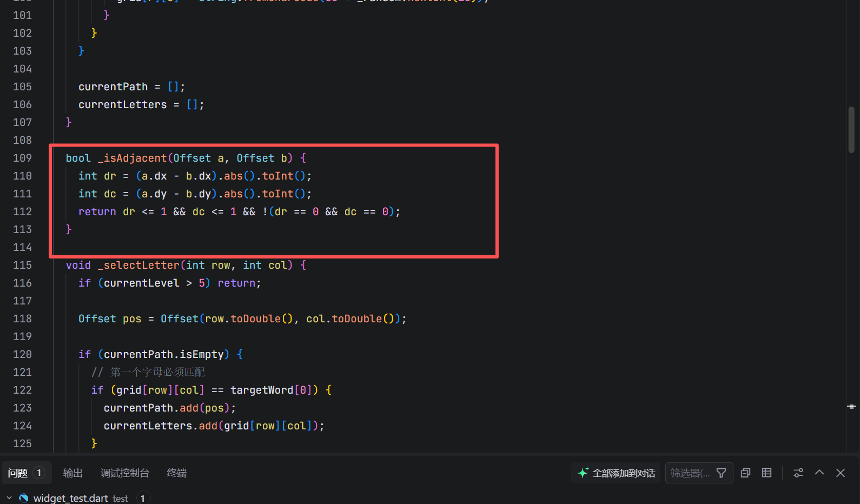
Task: Click the editor vertical scrollbar thumb
Action: pyautogui.click(x=851, y=130)
